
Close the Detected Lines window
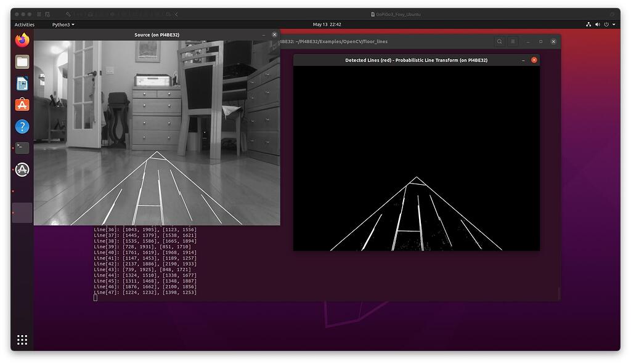click(x=534, y=60)
